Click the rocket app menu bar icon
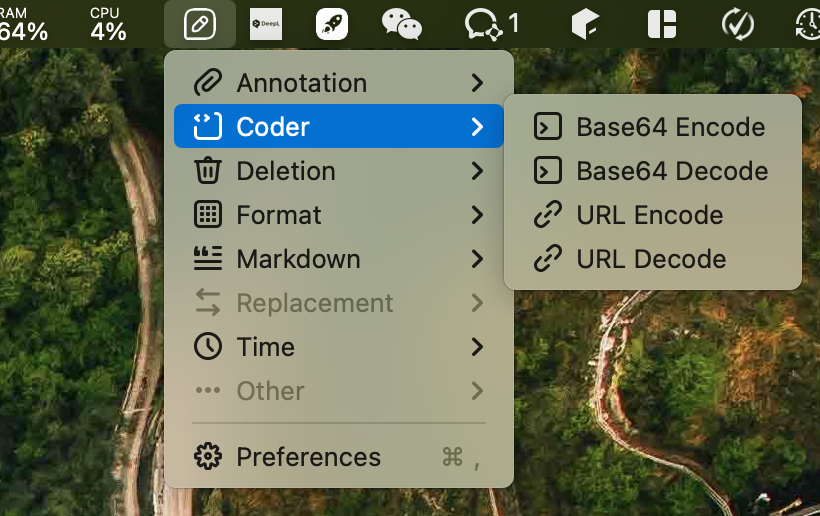This screenshot has width=820, height=516. 332,24
